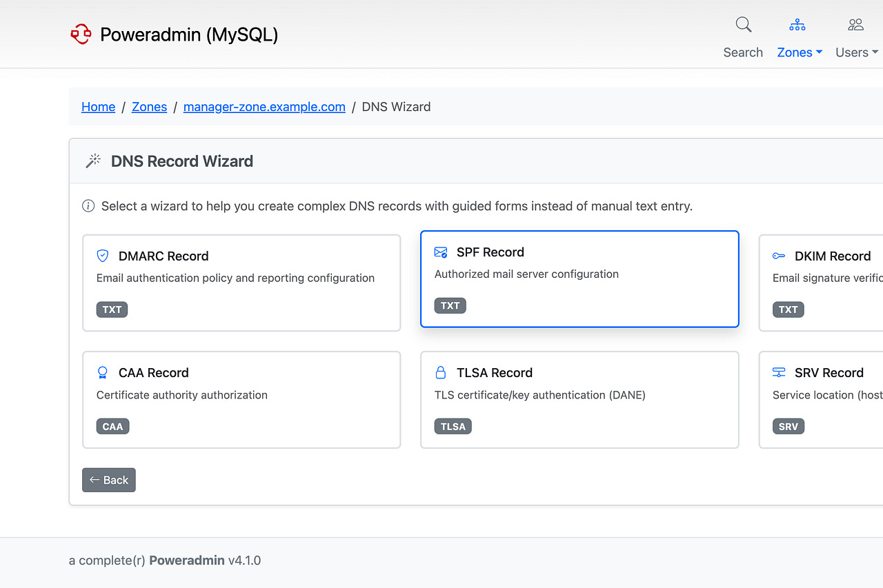This screenshot has width=883, height=588.
Task: Click the award ribbon icon on CAA Record
Action: (103, 373)
